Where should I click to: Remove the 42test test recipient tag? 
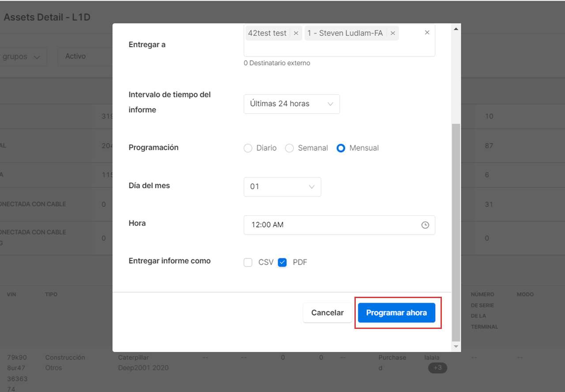tap(296, 33)
